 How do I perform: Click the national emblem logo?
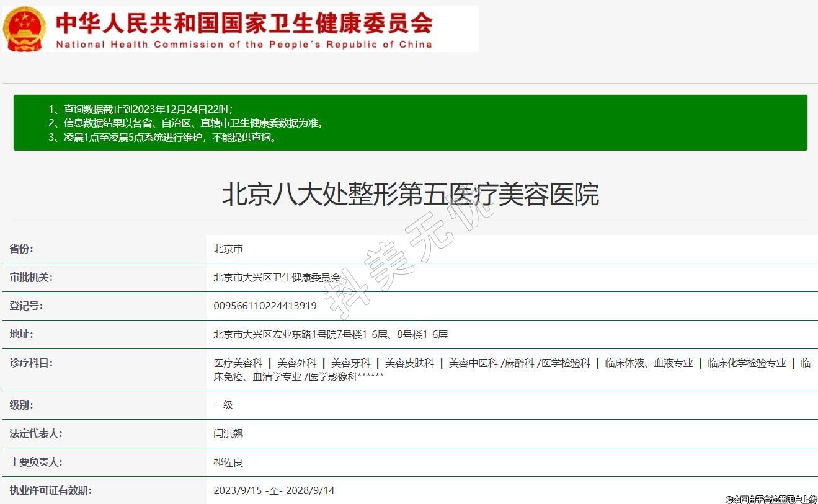[24, 29]
